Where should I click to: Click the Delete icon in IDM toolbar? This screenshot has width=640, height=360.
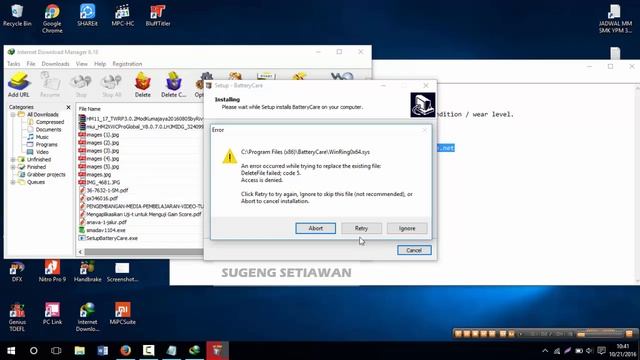pos(142,84)
